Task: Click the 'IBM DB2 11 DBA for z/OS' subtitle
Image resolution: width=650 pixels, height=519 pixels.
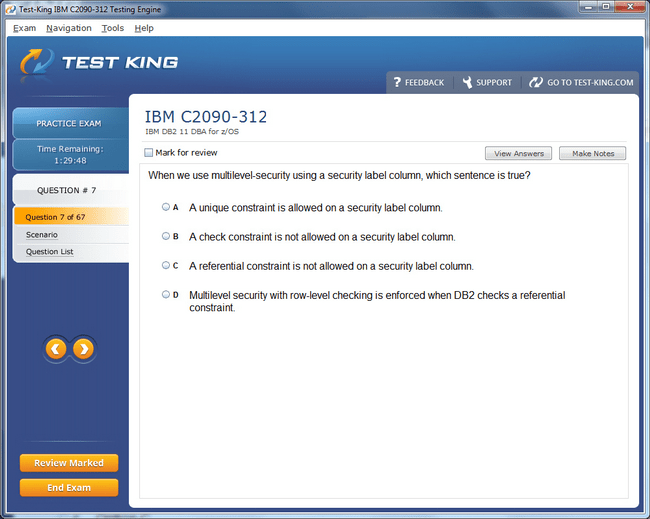Action: [192, 131]
